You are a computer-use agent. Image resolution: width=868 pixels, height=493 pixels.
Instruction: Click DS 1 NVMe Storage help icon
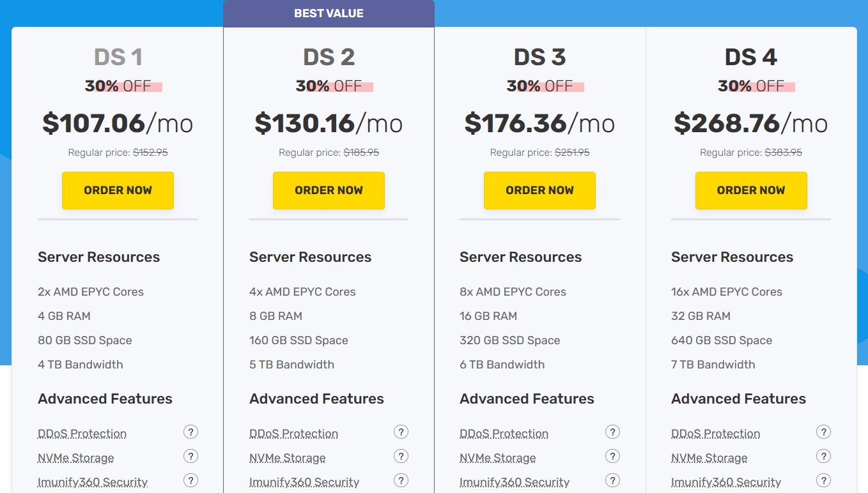[x=190, y=457]
